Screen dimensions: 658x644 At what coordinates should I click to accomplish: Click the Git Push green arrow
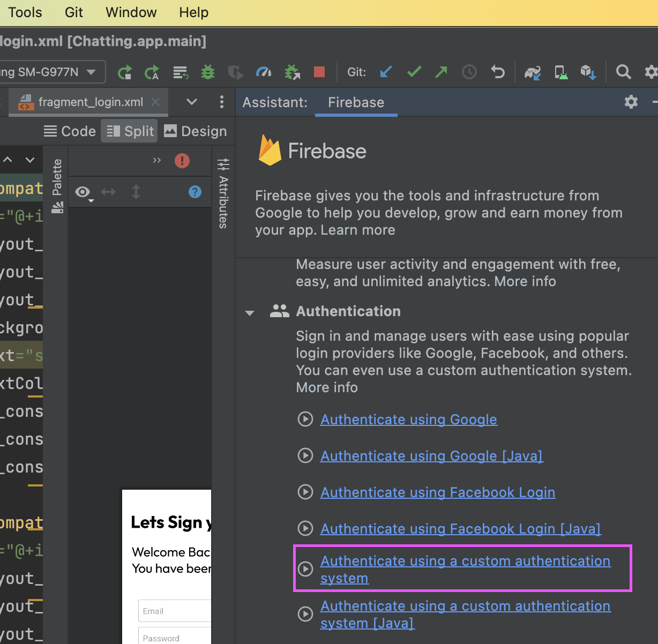442,72
